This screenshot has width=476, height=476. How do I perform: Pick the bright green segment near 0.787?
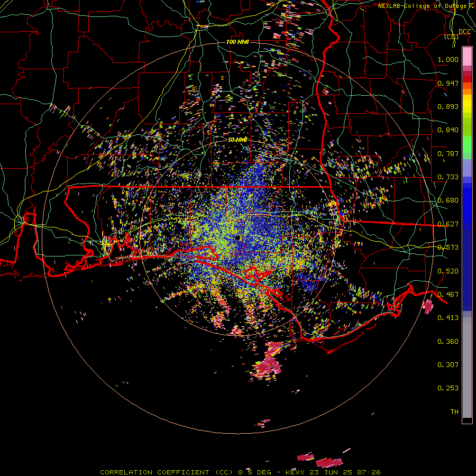click(x=467, y=144)
